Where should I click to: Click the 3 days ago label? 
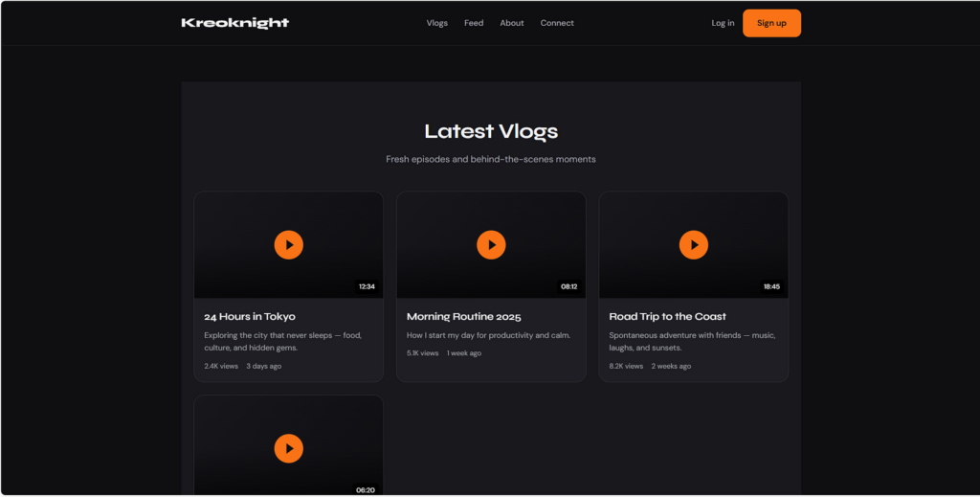[x=264, y=367]
